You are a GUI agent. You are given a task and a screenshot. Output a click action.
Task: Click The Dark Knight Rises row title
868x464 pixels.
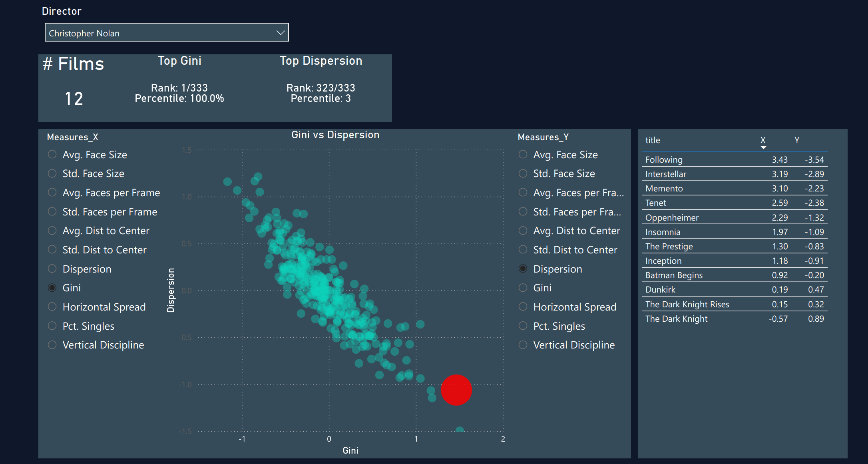tap(687, 304)
